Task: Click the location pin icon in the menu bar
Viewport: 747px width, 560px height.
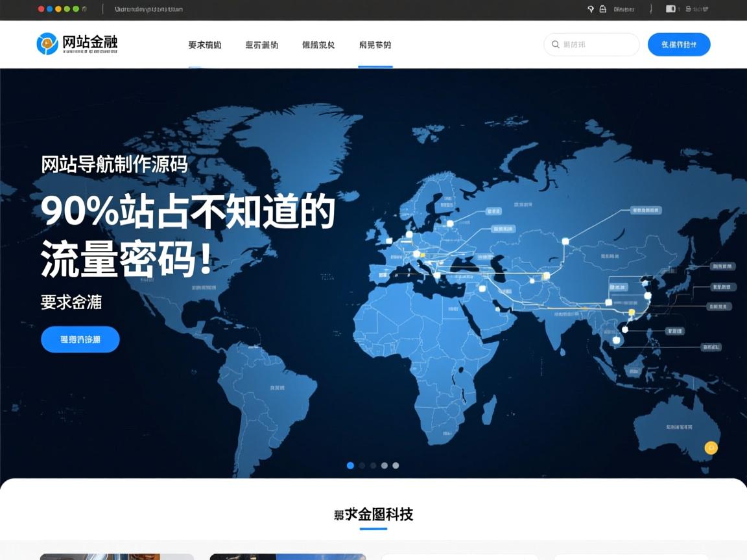Action: tap(589, 9)
